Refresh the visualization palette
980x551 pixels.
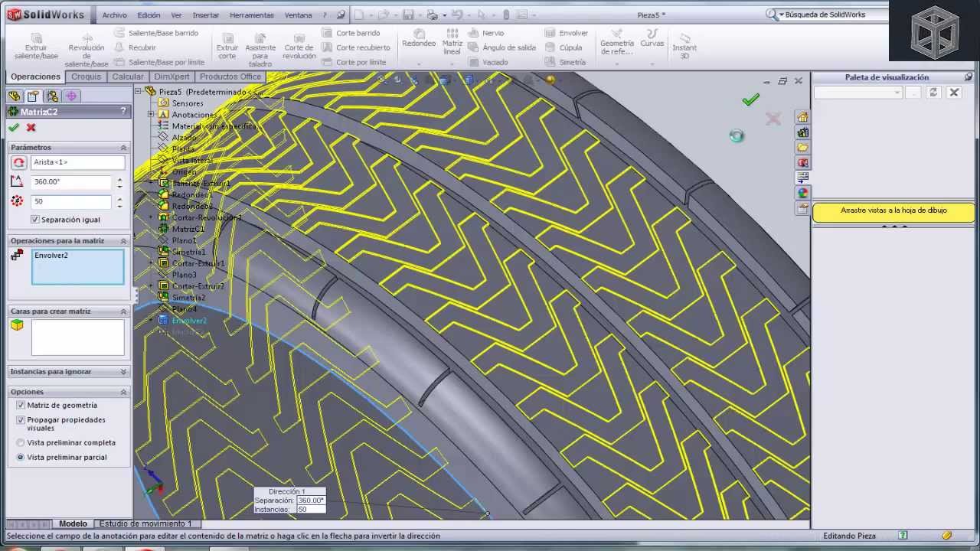coord(933,93)
